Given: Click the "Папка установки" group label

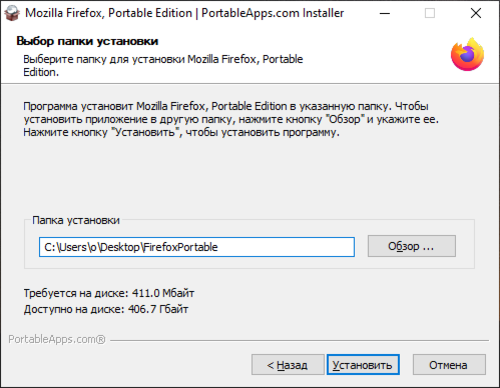Looking at the screenshot, I should 76,220.
